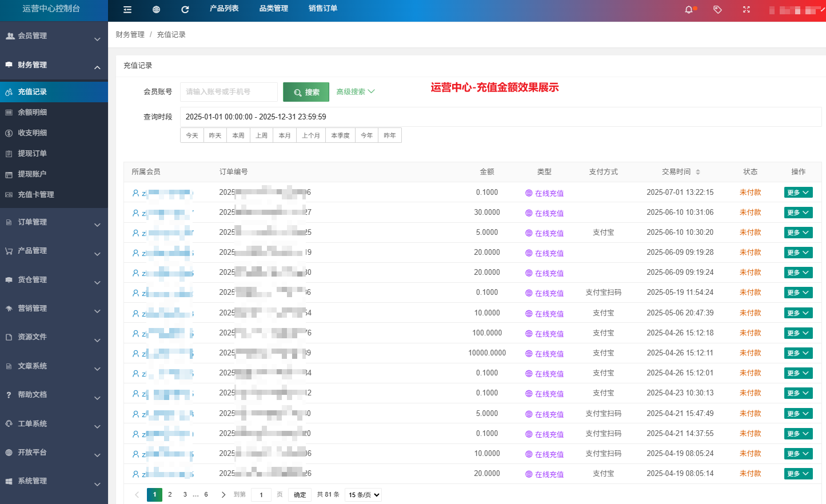Click the 帮助文档 question mark icon

click(9, 394)
